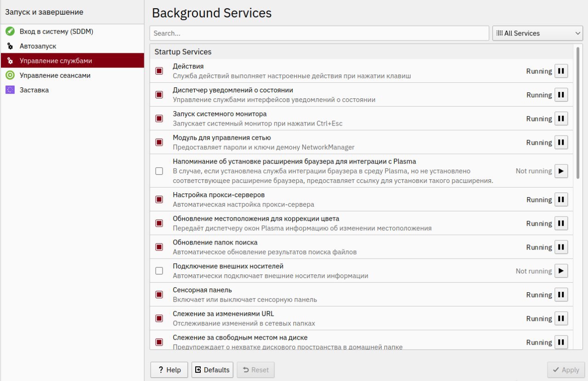Select Управление службами sidebar item

tap(72, 61)
